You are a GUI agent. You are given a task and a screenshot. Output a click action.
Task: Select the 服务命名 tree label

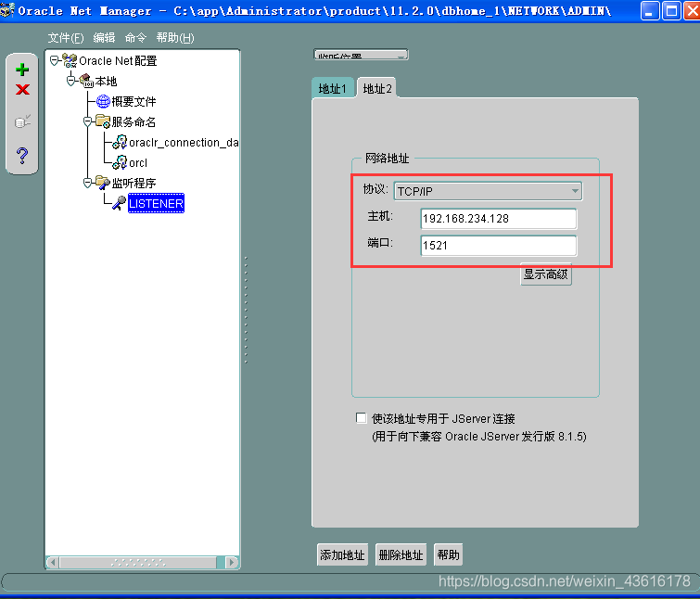click(134, 121)
